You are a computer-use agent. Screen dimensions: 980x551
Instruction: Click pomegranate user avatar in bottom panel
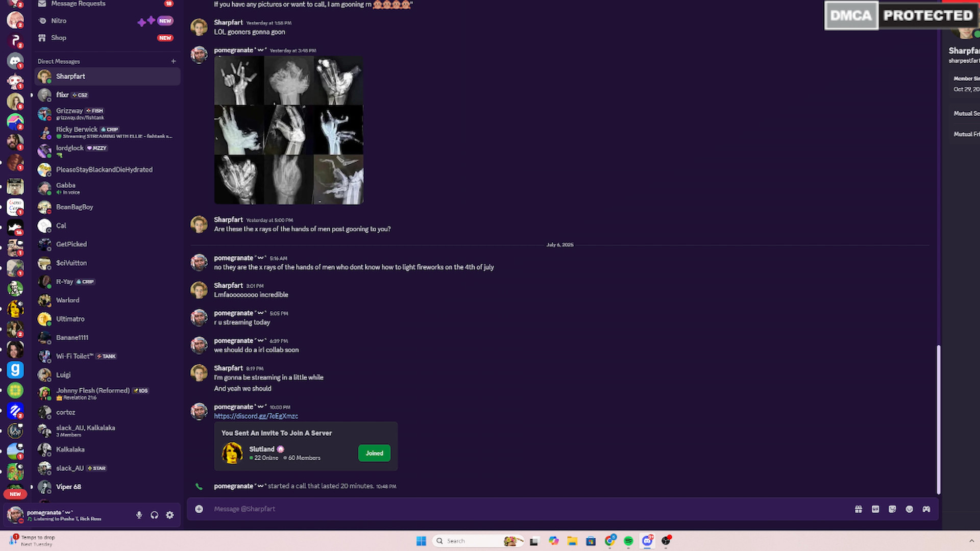pos(15,515)
